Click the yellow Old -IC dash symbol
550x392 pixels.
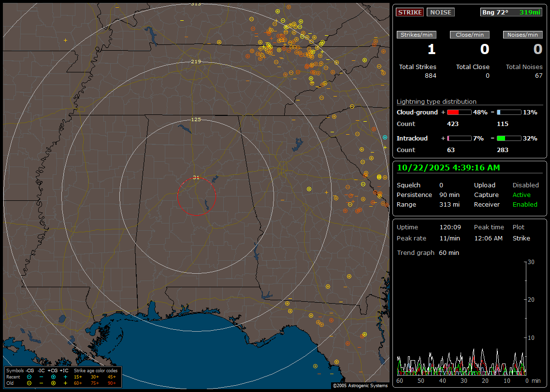click(x=41, y=383)
